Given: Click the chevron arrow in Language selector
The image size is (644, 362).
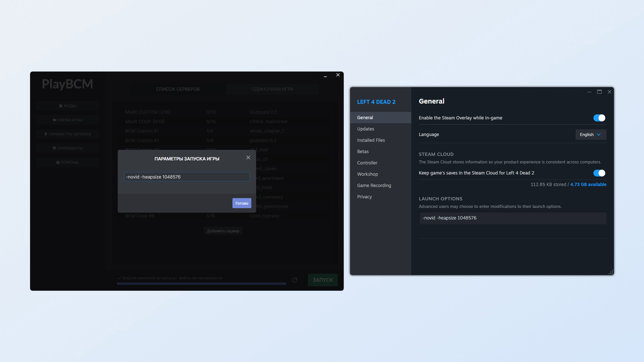Looking at the screenshot, I should click(x=599, y=134).
